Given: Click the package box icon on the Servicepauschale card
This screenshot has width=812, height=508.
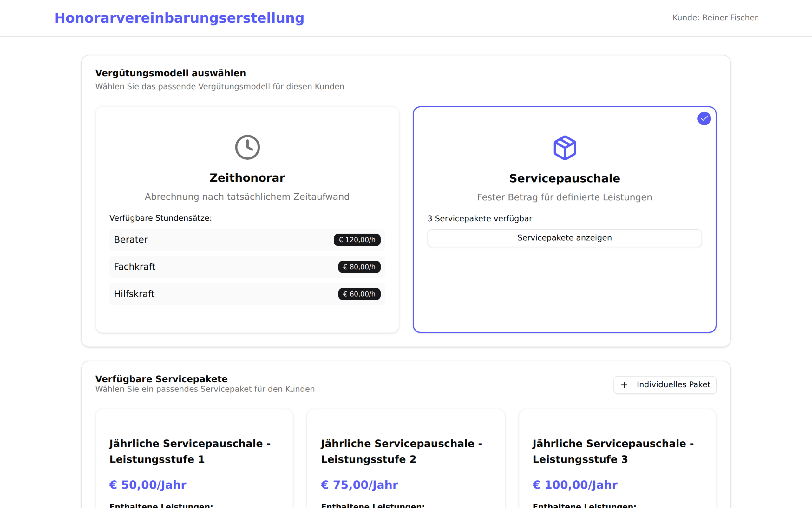Looking at the screenshot, I should point(565,148).
